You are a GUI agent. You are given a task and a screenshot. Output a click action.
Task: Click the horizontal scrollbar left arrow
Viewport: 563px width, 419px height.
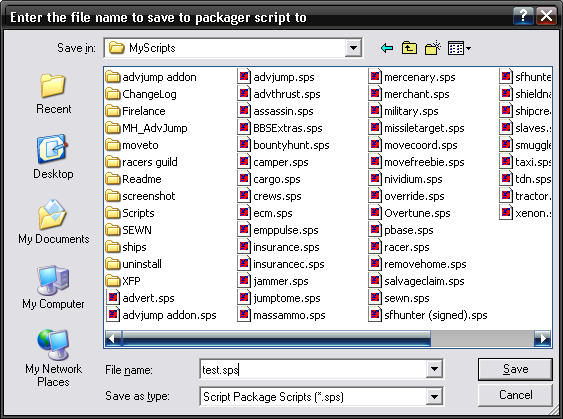point(112,338)
